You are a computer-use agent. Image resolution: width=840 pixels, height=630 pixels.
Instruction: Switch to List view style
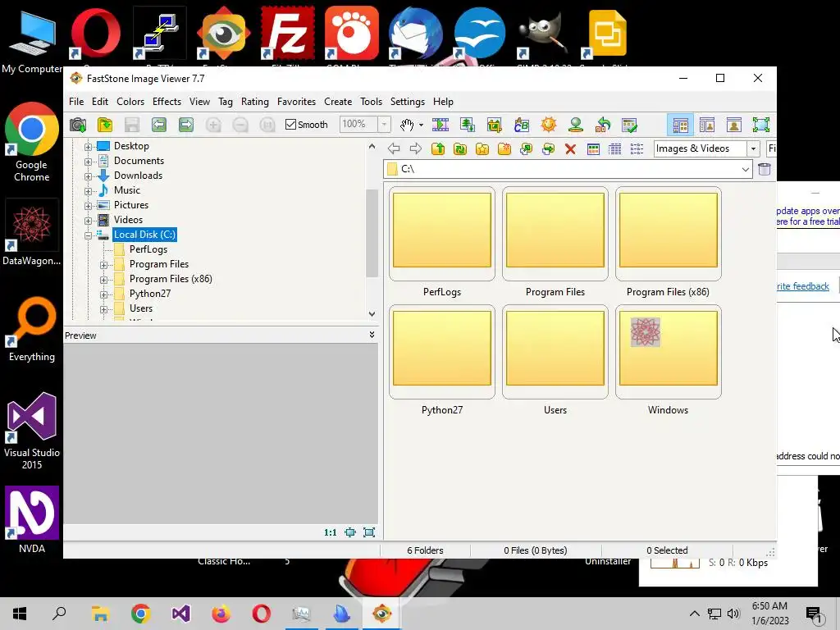[637, 149]
